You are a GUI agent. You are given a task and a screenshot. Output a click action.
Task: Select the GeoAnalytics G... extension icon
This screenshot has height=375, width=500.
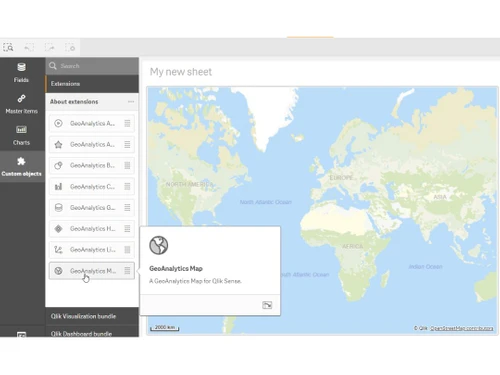pos(58,208)
